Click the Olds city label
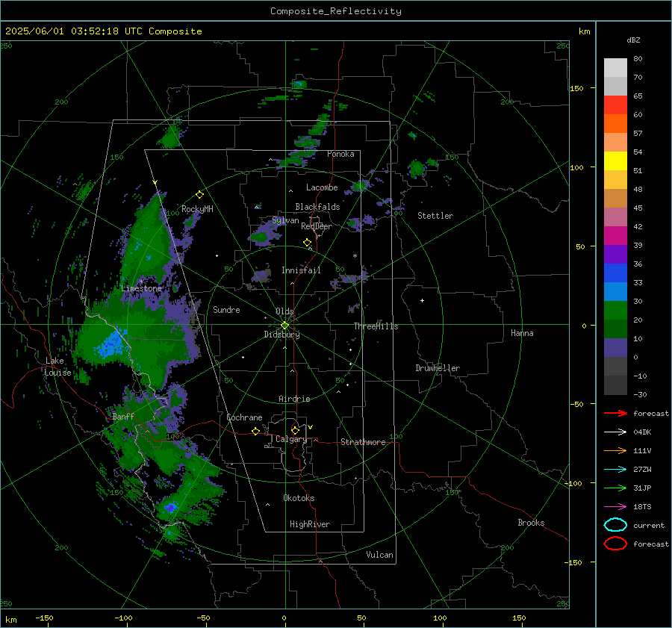This screenshot has width=672, height=628. (284, 311)
